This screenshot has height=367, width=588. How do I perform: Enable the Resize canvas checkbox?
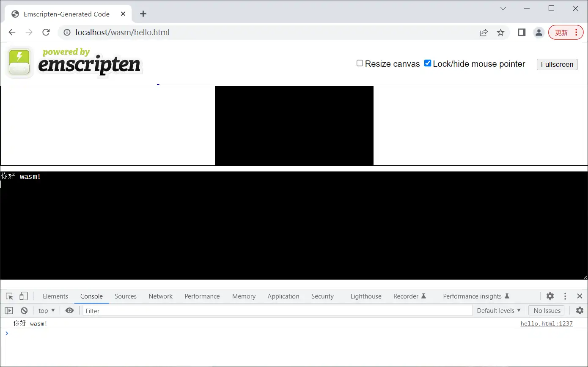(360, 63)
